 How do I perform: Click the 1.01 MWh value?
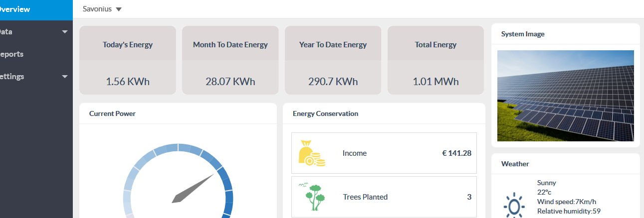coord(435,81)
